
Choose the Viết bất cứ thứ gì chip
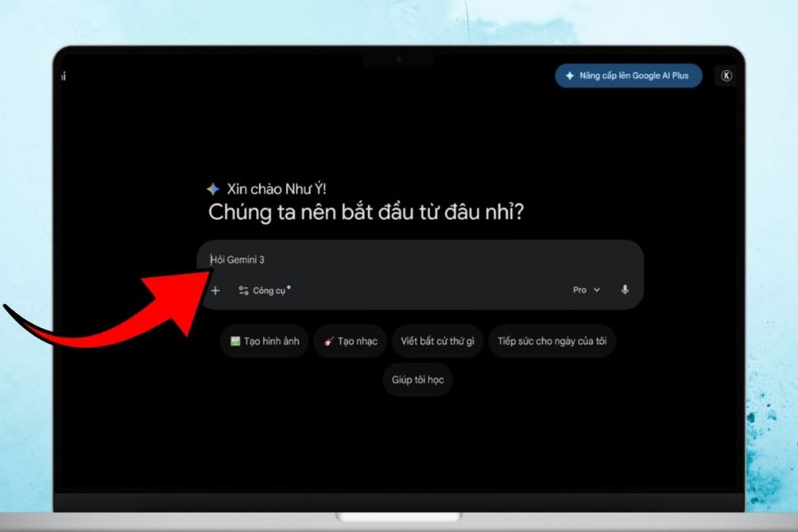437,341
